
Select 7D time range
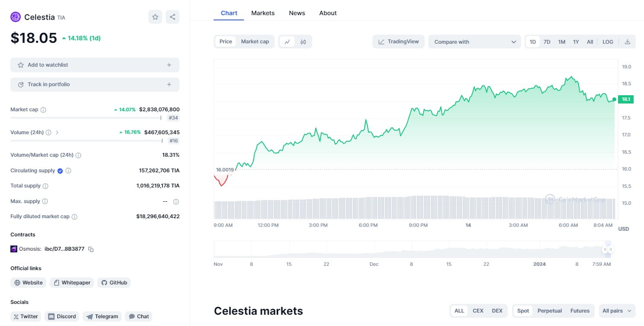click(x=547, y=42)
